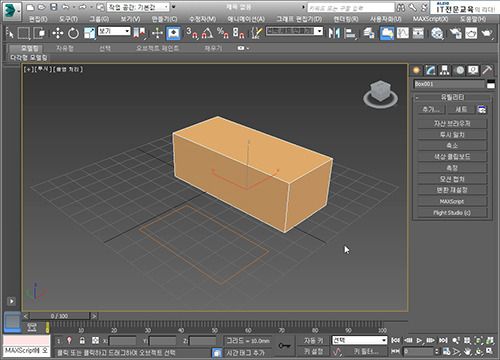Expand the quick access toolbar customize arrow

(x=174, y=7)
